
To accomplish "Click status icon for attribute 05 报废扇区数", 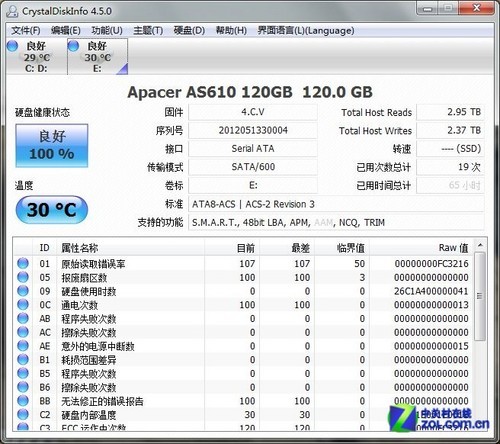I will pos(23,277).
